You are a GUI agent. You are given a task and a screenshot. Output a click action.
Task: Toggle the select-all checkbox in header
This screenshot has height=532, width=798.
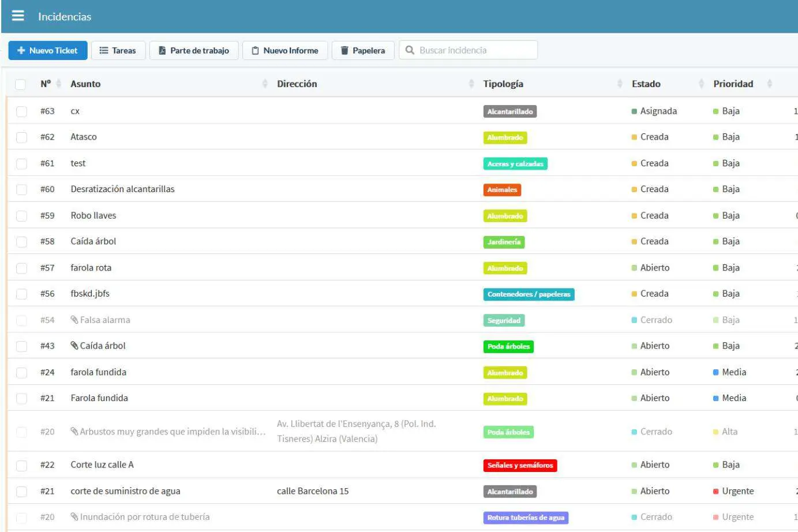(21, 84)
